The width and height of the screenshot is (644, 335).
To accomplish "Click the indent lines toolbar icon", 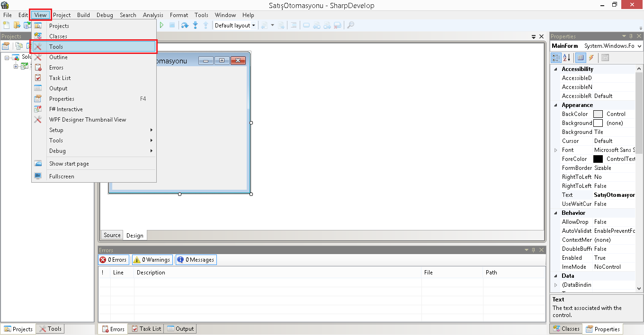I will tap(294, 25).
